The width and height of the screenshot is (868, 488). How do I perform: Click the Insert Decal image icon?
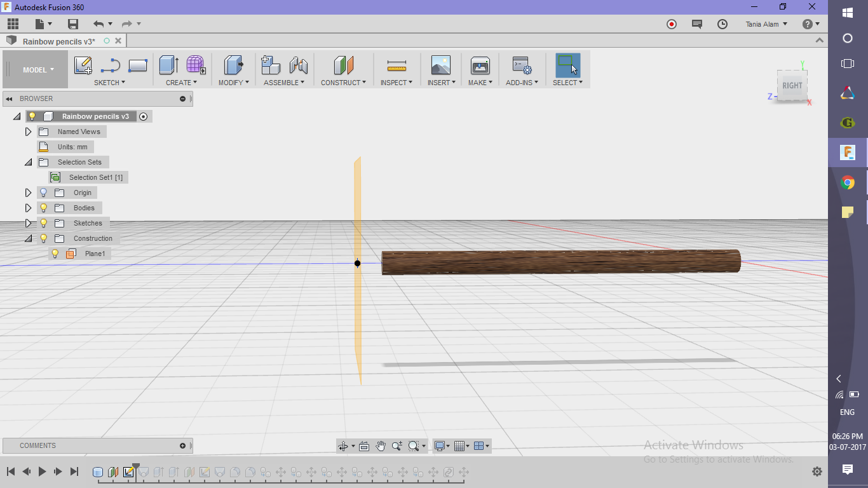point(440,65)
